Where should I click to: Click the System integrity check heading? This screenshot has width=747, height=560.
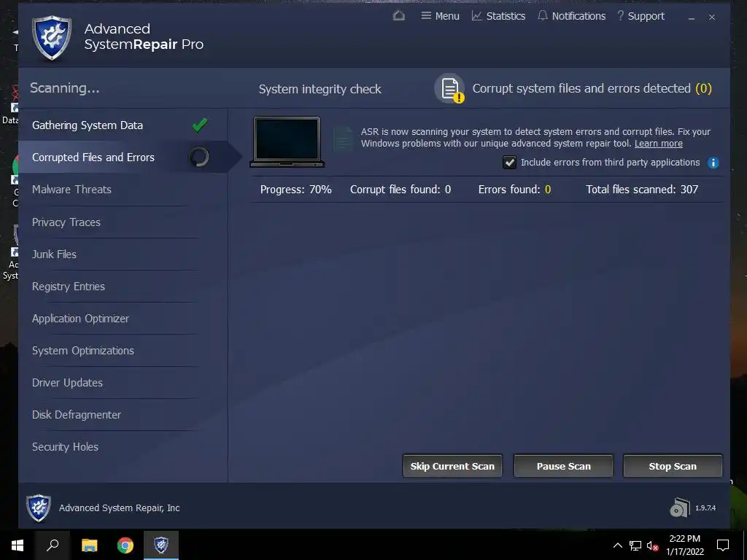[320, 89]
